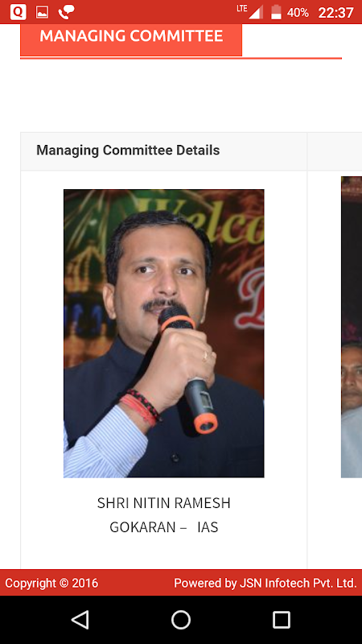Open recent apps with the square button
Viewport: 362px width, 644px height.
(282, 620)
